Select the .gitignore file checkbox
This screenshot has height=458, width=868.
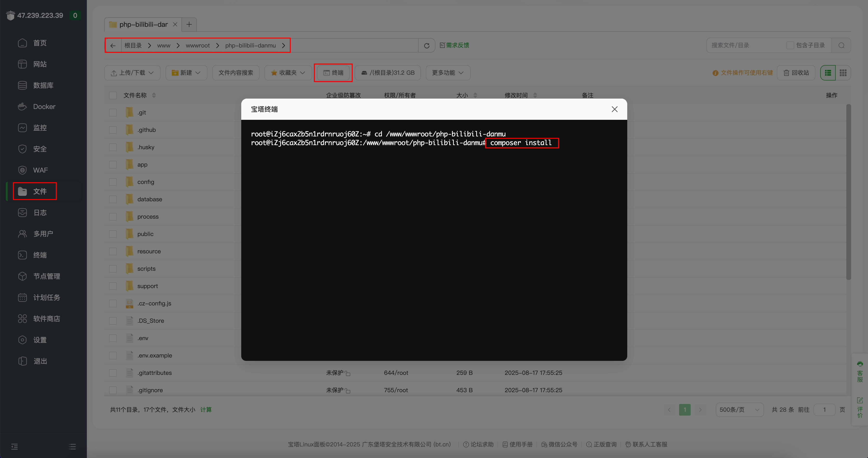coord(113,390)
